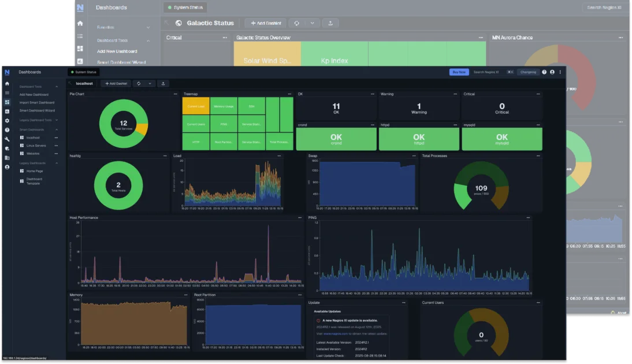Open the three-dot menu in the top right
632x364 pixels.
coord(560,72)
